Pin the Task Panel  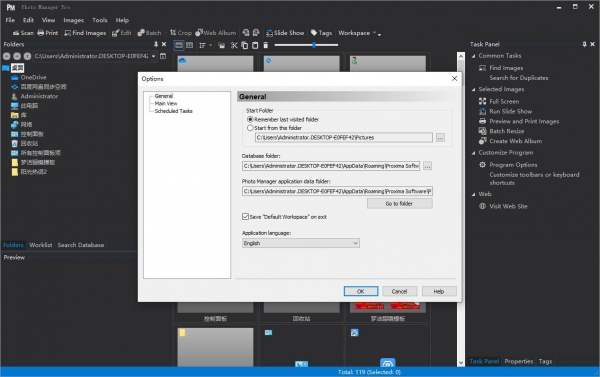(x=584, y=44)
